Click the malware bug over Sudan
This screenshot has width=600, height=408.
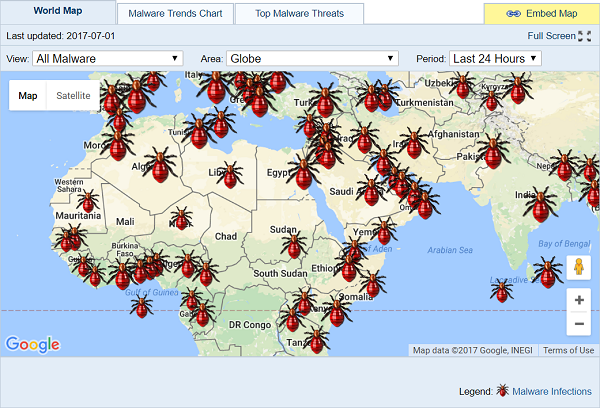[x=294, y=245]
